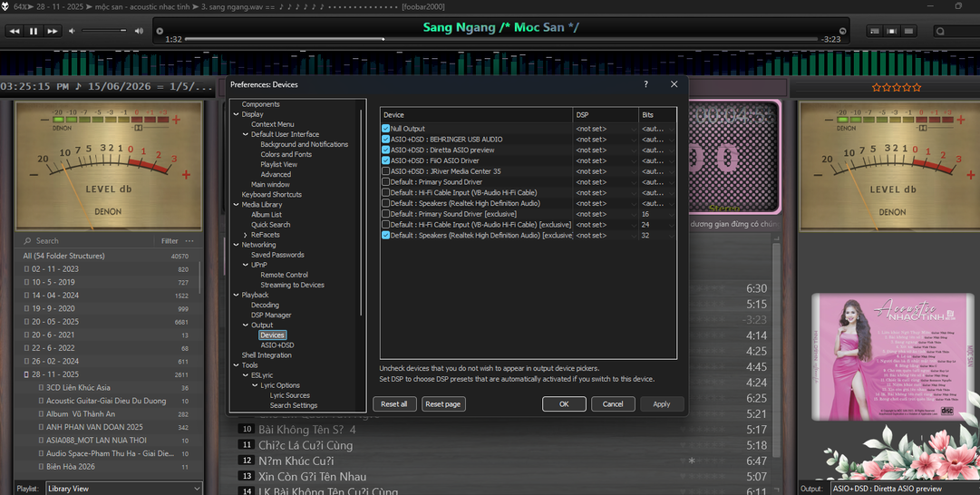Click the magnifier icon in top-right search box
The width and height of the screenshot is (980, 495).
(940, 31)
